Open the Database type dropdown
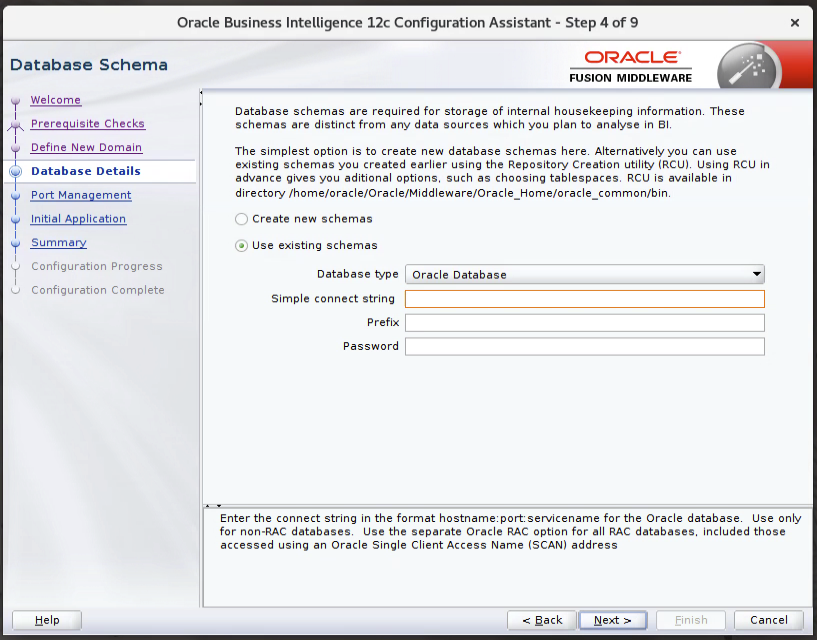 [x=585, y=274]
